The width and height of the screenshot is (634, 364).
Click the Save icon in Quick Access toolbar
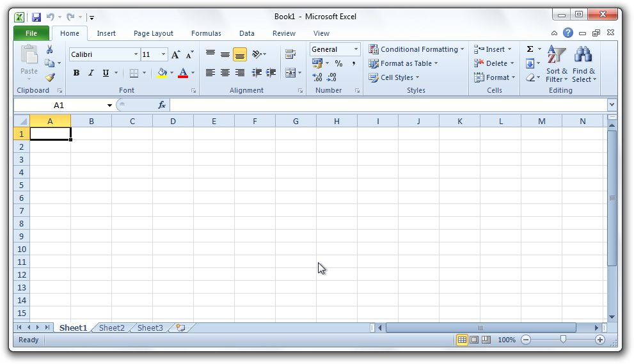(36, 17)
